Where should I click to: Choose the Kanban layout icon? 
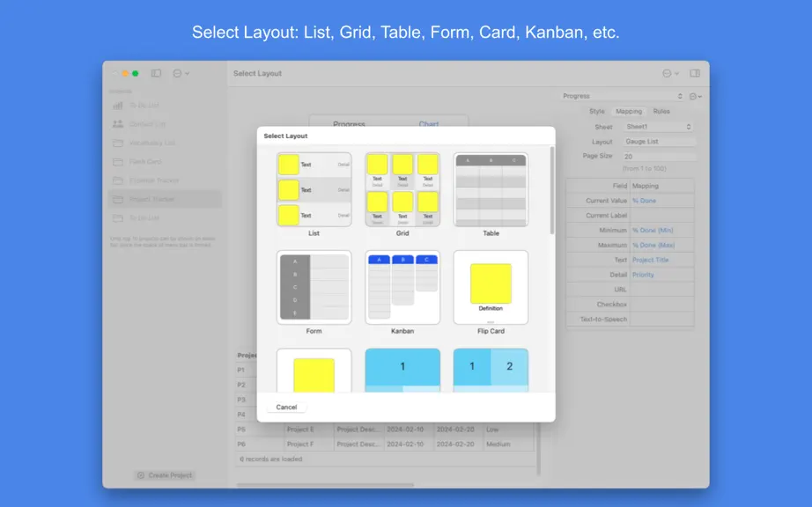[402, 287]
